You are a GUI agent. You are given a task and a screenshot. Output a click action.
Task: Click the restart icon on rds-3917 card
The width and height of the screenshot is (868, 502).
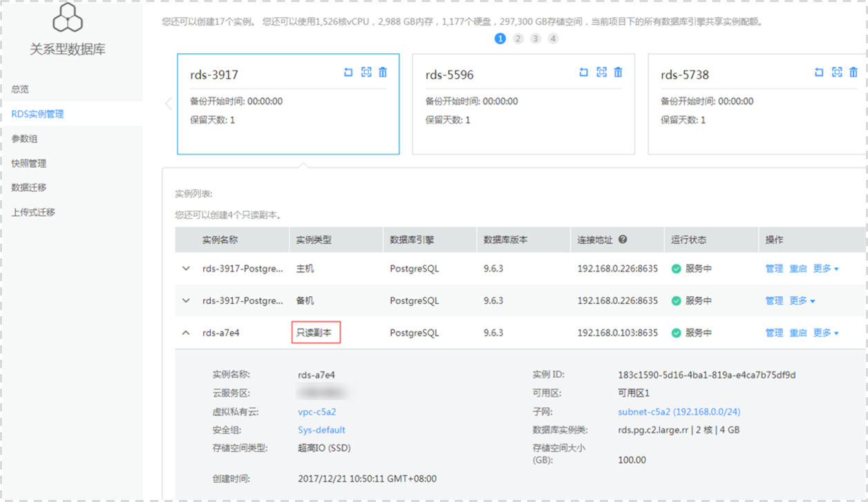(348, 72)
